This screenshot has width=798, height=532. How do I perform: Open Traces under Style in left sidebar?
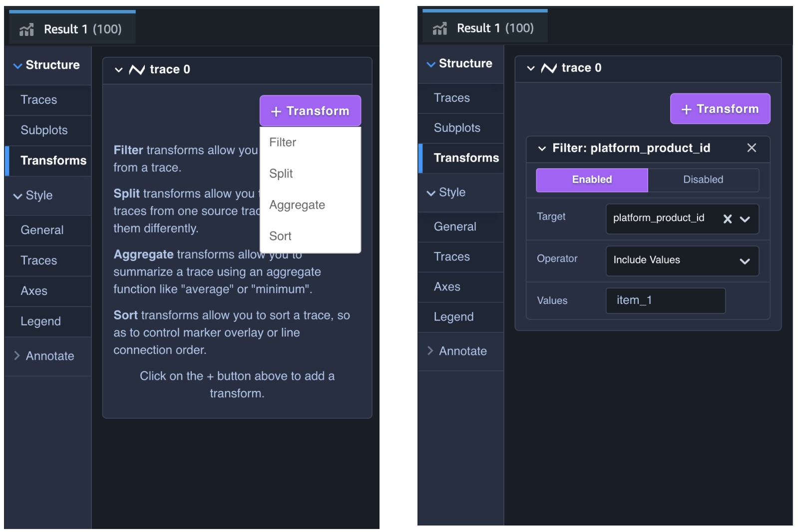[x=47, y=261]
